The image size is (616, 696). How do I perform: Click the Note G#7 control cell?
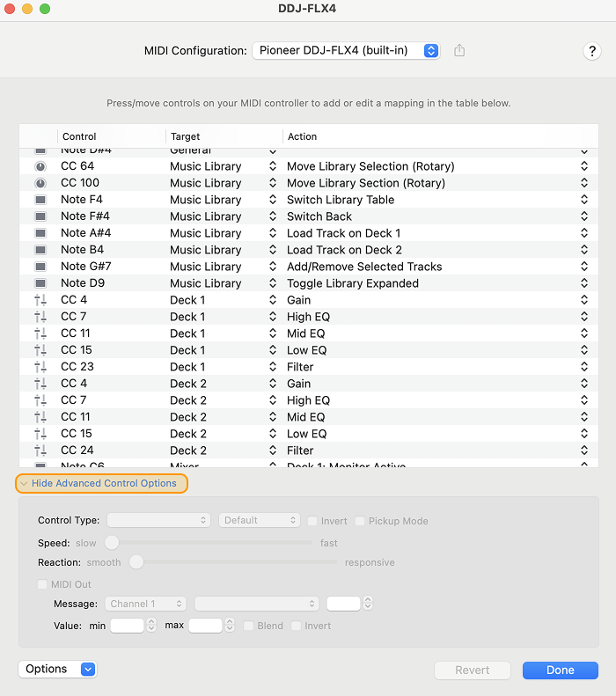(86, 267)
